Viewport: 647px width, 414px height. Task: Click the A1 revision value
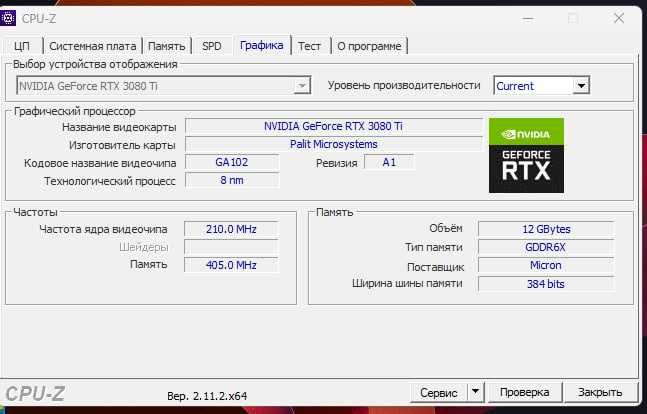[x=389, y=162]
